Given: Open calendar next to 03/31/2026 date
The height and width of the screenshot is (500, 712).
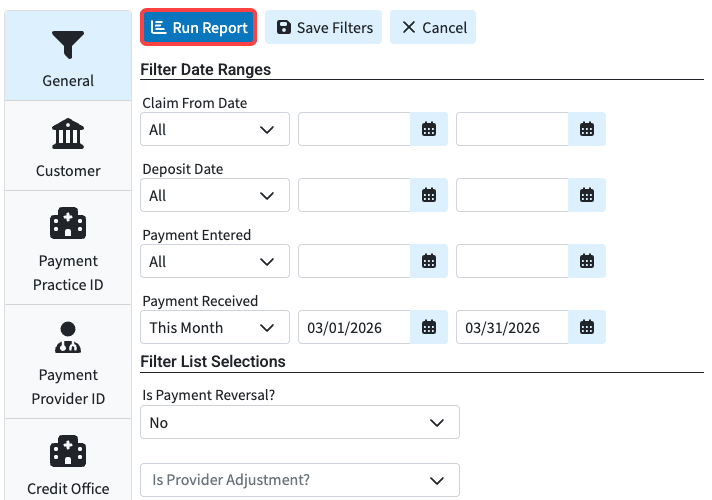Looking at the screenshot, I should pyautogui.click(x=587, y=327).
